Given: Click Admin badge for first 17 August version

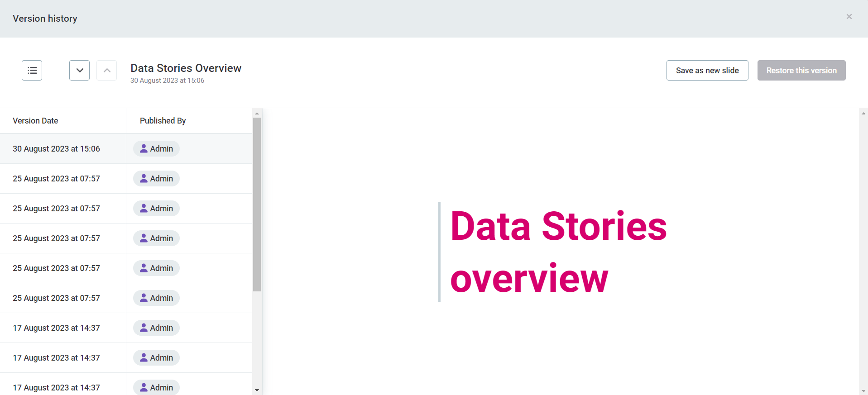Looking at the screenshot, I should [x=156, y=328].
